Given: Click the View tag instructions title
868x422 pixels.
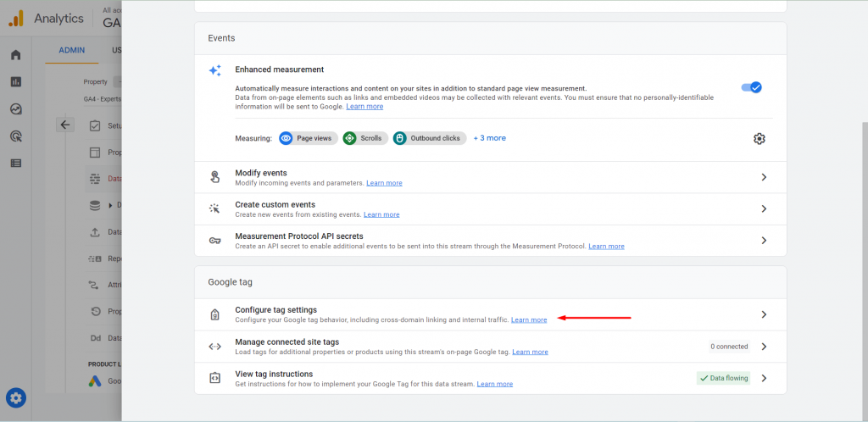Looking at the screenshot, I should tap(274, 374).
